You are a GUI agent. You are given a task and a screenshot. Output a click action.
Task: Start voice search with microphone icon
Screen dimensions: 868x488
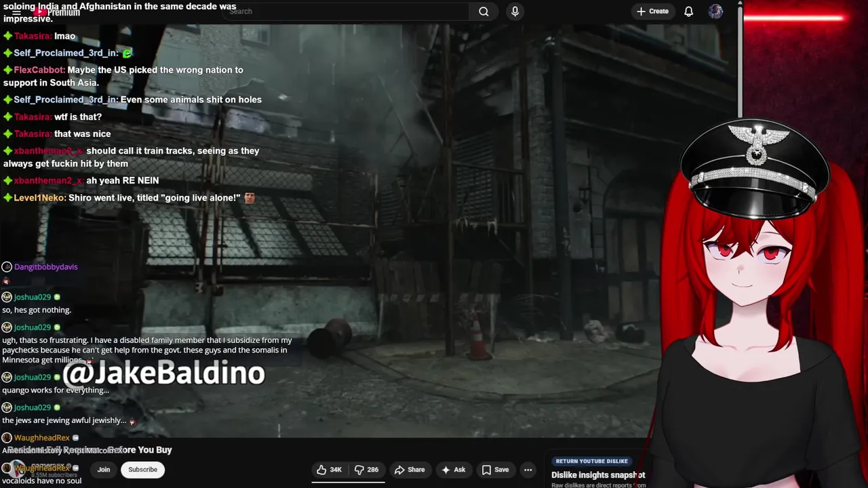515,12
